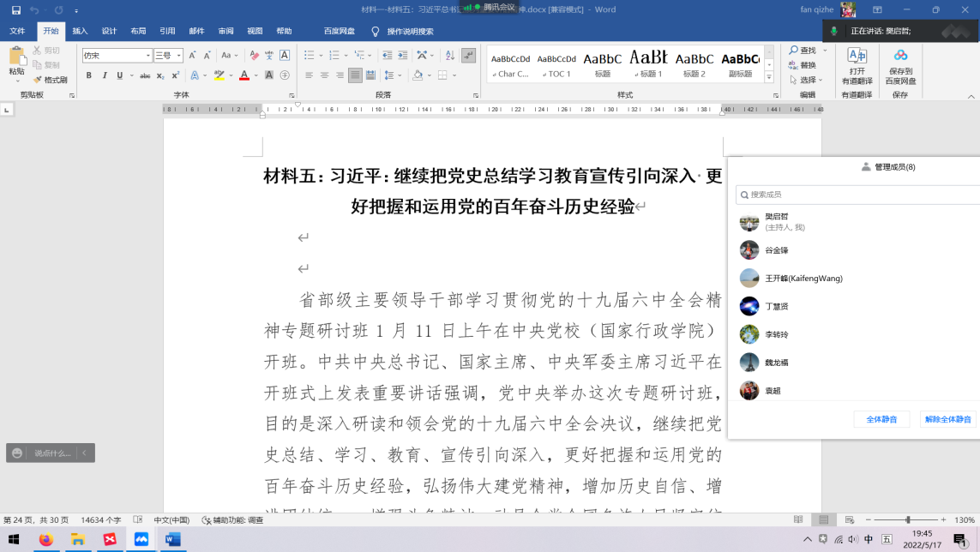980x552 pixels.
Task: Click Unmute All (解除全体静音) button
Action: [x=947, y=419]
